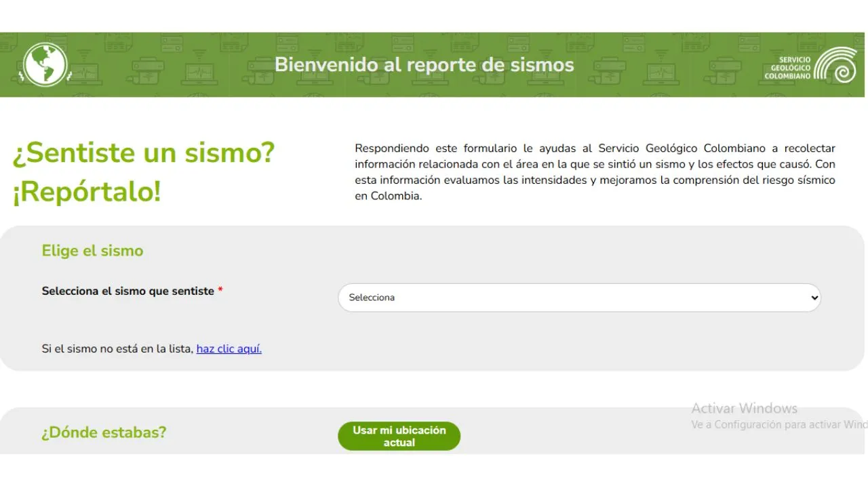
Task: Click the 'Bienvenido al reporte de sismos' title
Action: point(425,65)
